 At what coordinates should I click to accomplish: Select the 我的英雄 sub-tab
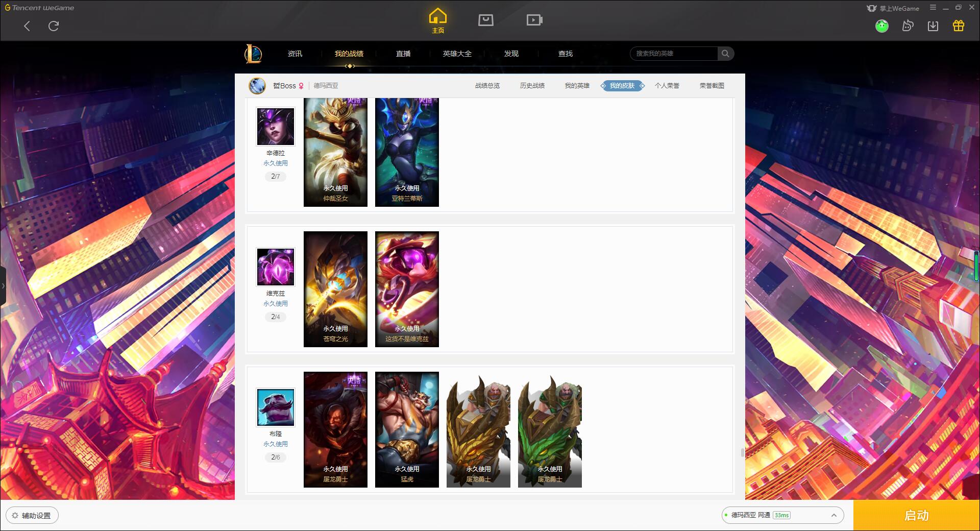pyautogui.click(x=577, y=86)
